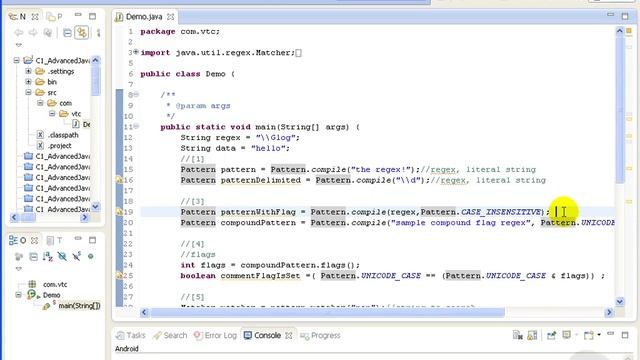
Task: Open the Search tab
Action: 170,336
